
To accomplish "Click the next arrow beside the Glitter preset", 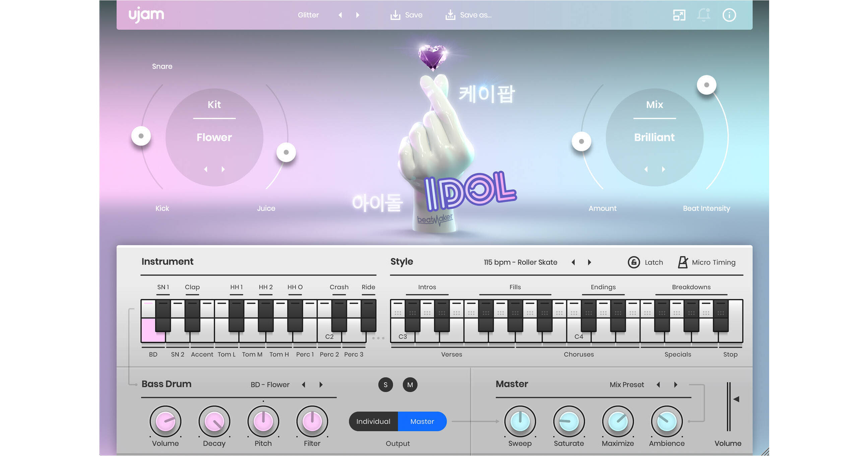I will click(x=358, y=15).
